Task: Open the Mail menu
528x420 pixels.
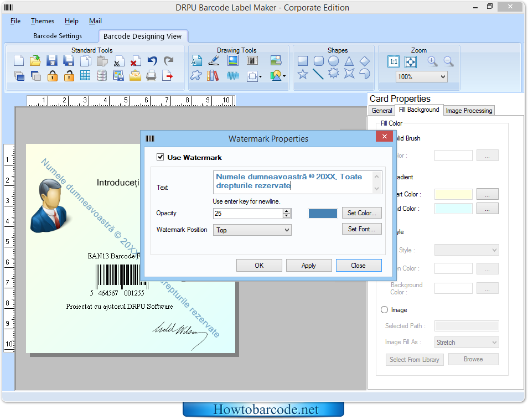Action: pyautogui.click(x=95, y=21)
